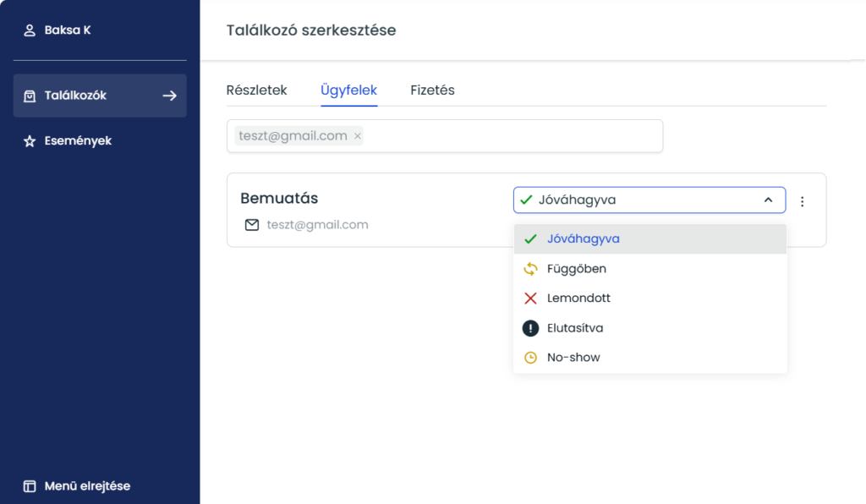866x504 pixels.
Task: Select Jóváhagyva from the status list
Action: [x=583, y=239]
